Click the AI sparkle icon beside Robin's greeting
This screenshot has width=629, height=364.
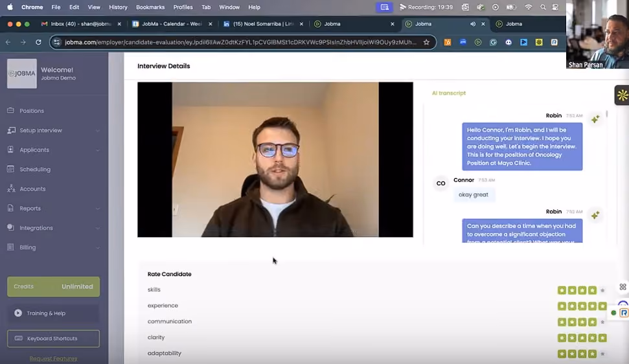pyautogui.click(x=595, y=119)
